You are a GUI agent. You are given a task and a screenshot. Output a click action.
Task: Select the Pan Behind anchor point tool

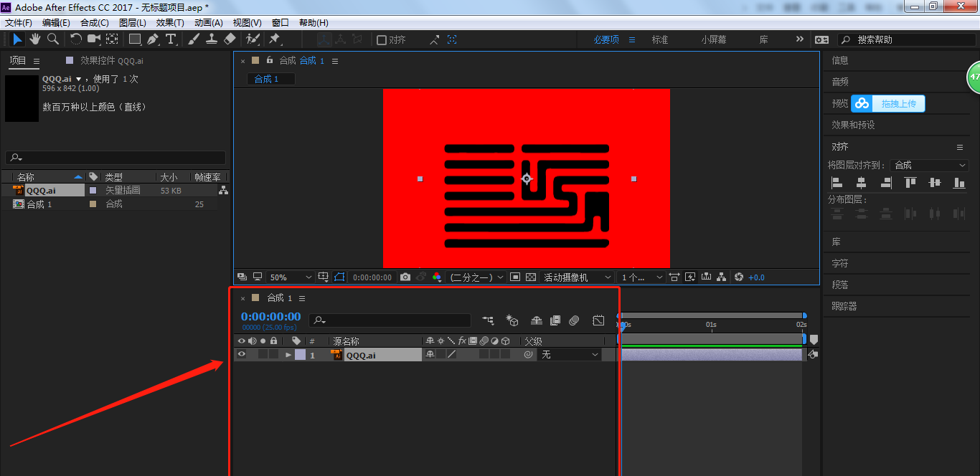click(x=113, y=39)
